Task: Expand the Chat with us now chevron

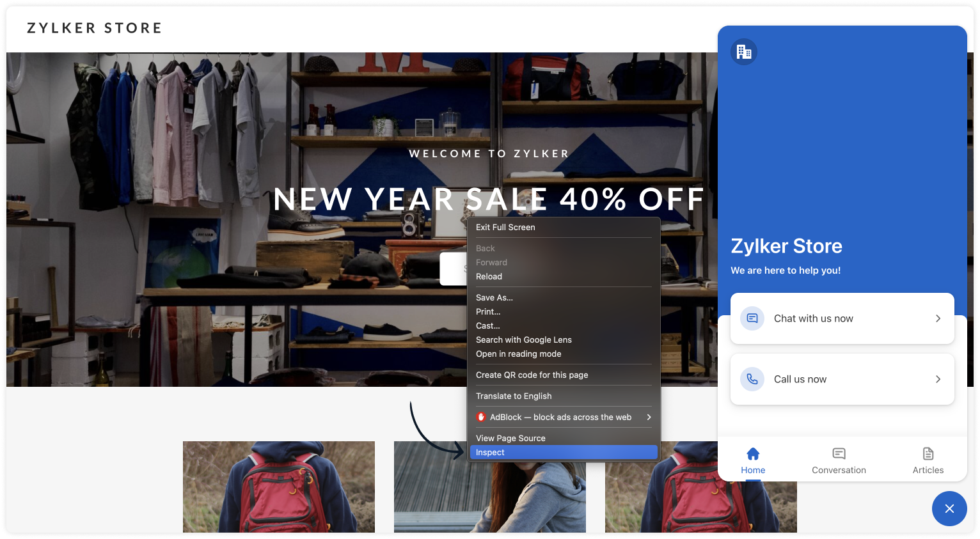Action: click(x=938, y=318)
